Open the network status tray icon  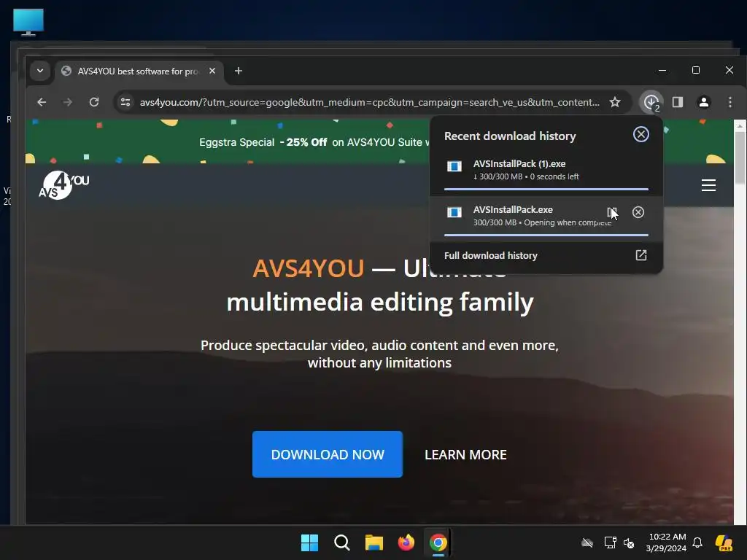coord(611,542)
